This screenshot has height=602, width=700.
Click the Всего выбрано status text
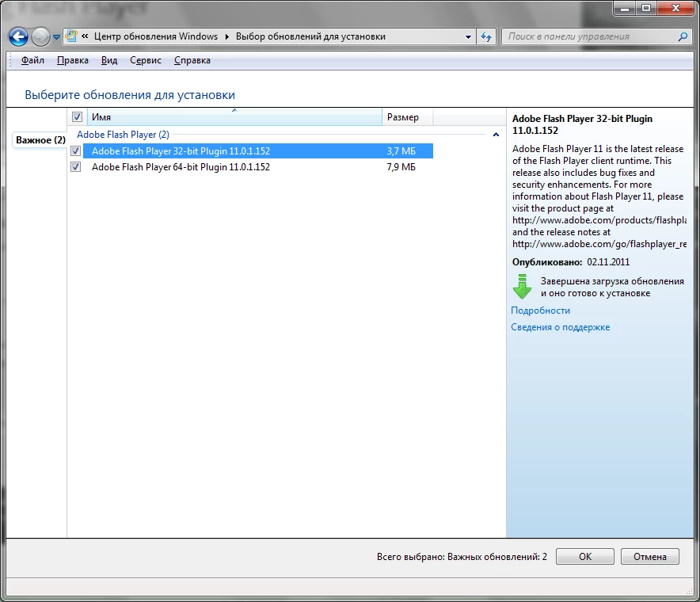click(x=462, y=556)
